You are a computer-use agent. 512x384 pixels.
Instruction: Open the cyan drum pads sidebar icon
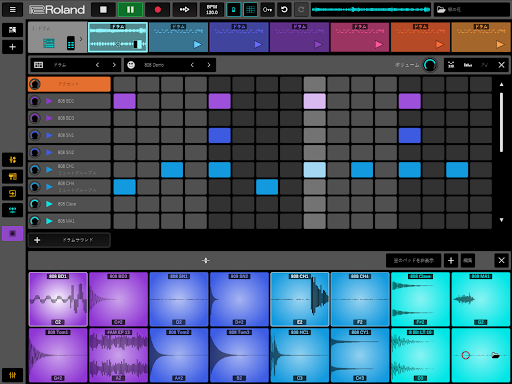[12, 210]
